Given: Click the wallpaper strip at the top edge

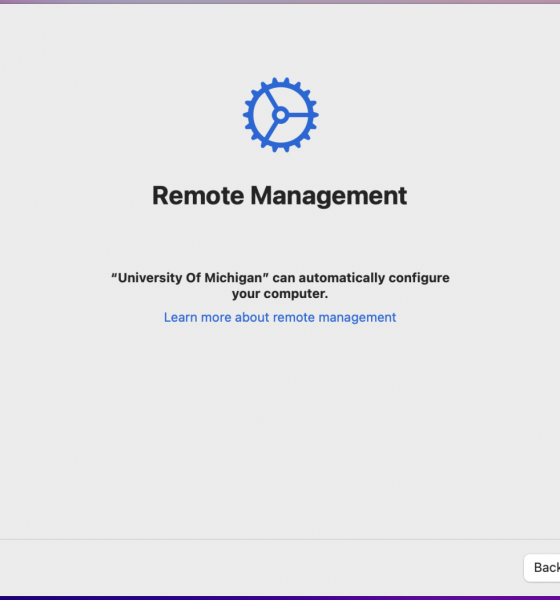Looking at the screenshot, I should pos(280,2).
